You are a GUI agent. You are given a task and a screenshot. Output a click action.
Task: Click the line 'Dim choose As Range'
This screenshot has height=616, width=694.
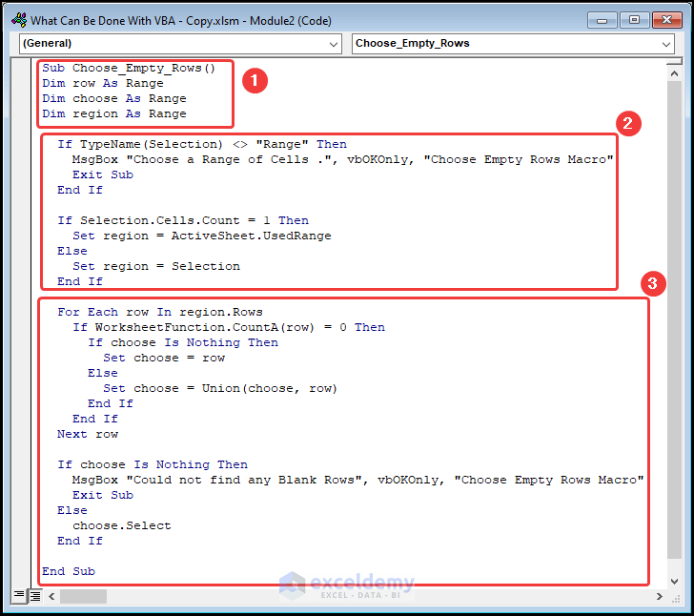(114, 98)
